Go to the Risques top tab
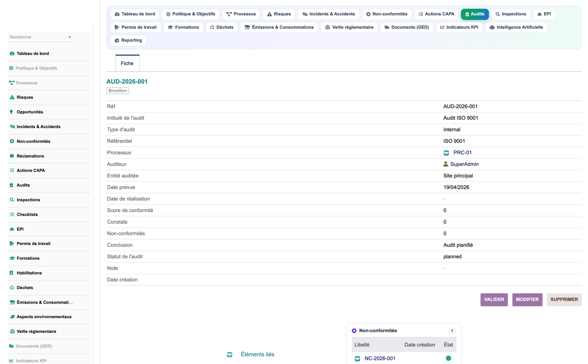Image resolution: width=588 pixels, height=364 pixels. tap(279, 14)
